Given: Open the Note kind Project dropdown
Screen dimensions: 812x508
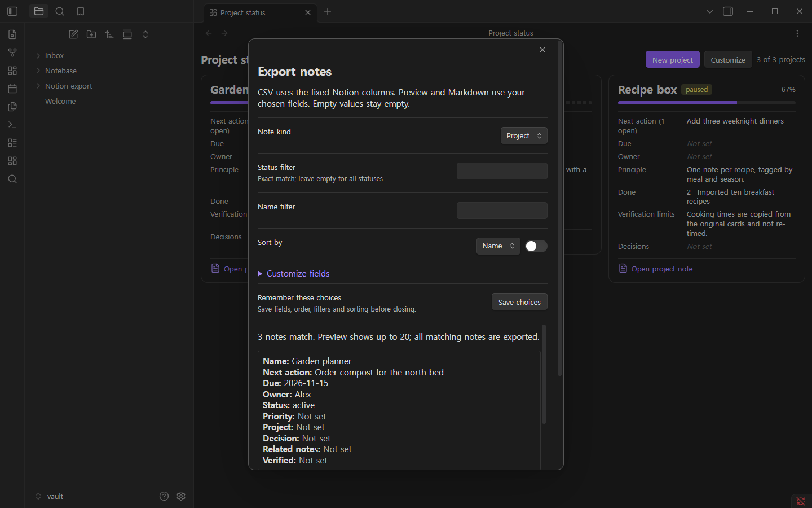Looking at the screenshot, I should pyautogui.click(x=524, y=135).
